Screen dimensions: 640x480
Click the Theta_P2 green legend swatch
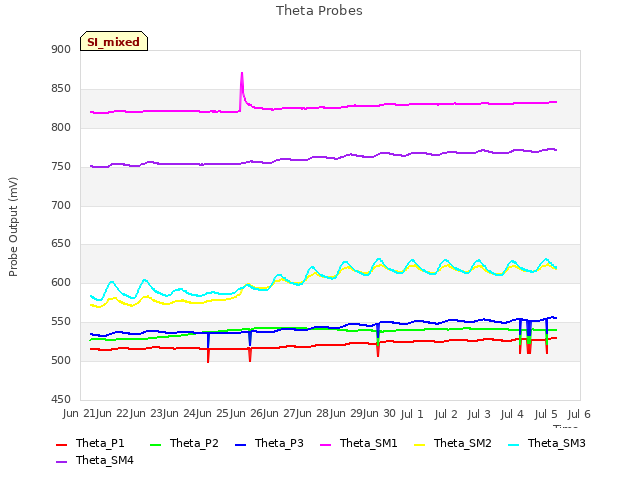point(156,444)
